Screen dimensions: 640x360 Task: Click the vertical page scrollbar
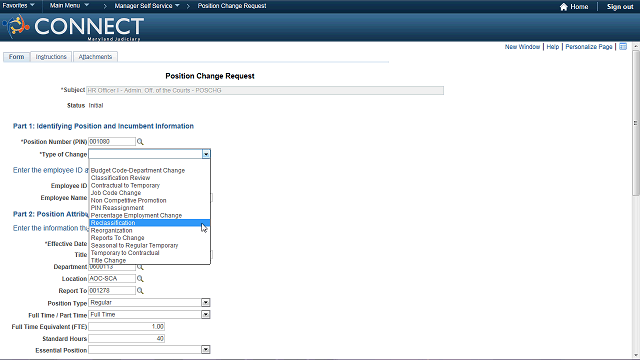(636, 122)
